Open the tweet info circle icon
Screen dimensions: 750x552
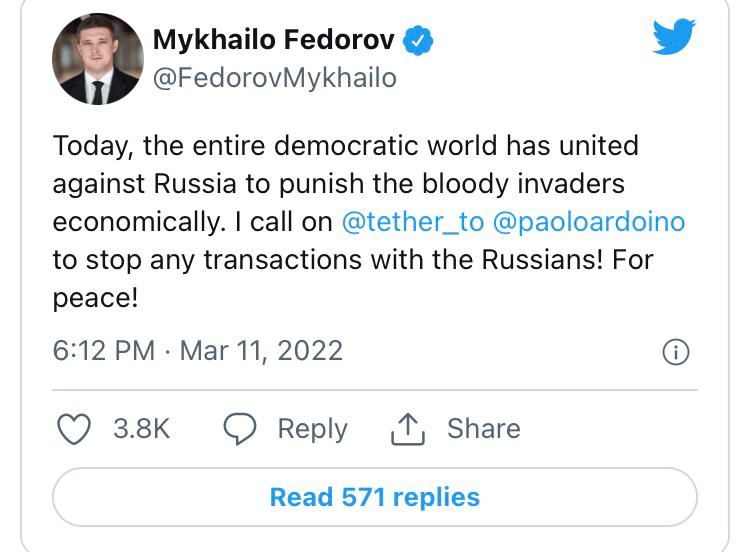677,352
